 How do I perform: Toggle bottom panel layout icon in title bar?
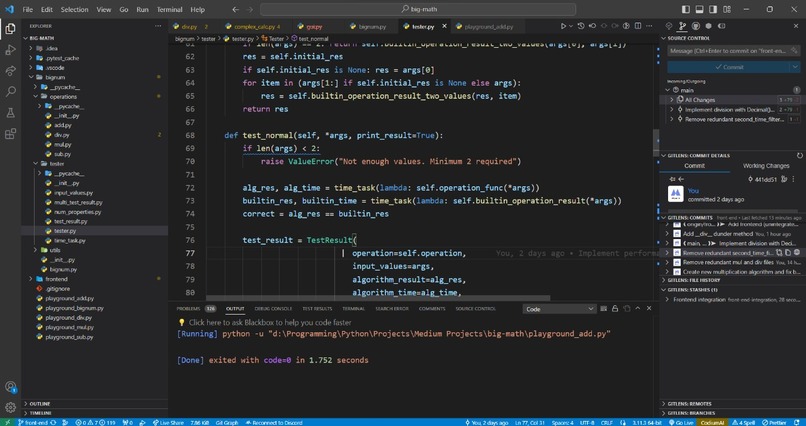pos(699,9)
